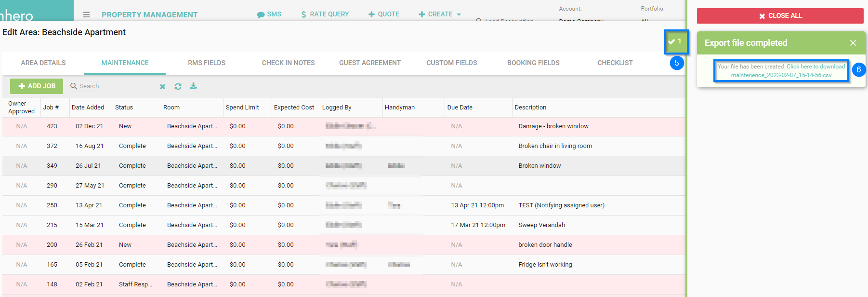Focus the Search input field
This screenshot has width=868, height=297.
click(x=114, y=86)
